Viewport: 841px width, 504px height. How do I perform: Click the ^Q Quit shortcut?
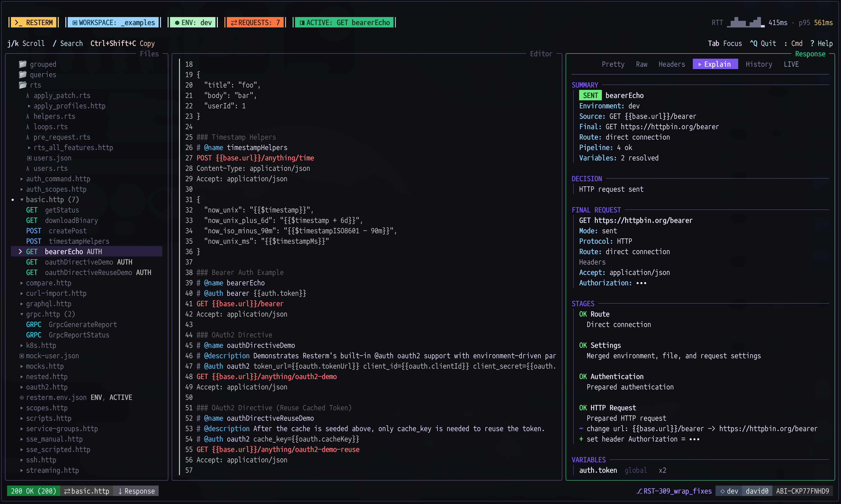coord(763,44)
